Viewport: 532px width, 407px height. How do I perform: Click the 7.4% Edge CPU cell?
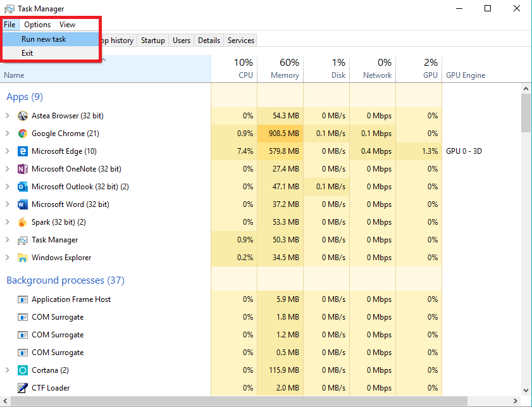tap(234, 151)
